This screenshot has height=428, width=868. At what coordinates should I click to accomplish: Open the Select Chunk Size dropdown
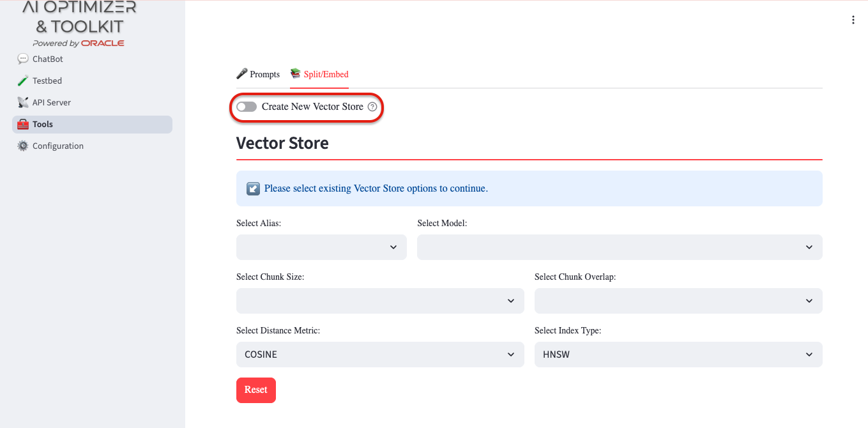(x=379, y=301)
